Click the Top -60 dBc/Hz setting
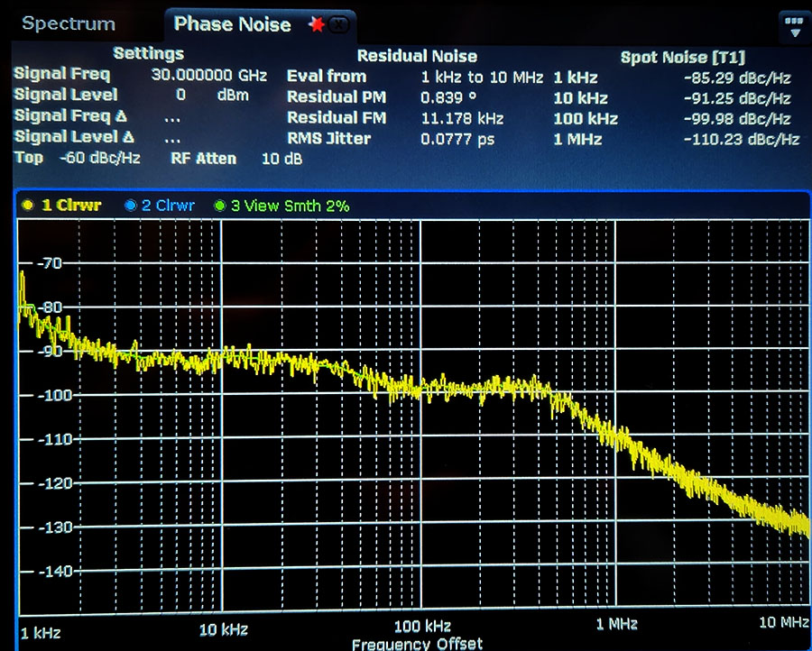 tap(78, 157)
